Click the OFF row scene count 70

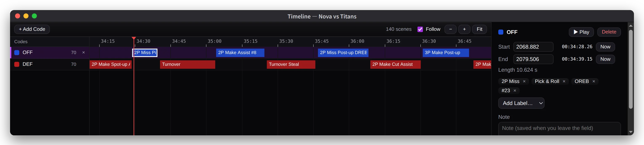coord(73,53)
